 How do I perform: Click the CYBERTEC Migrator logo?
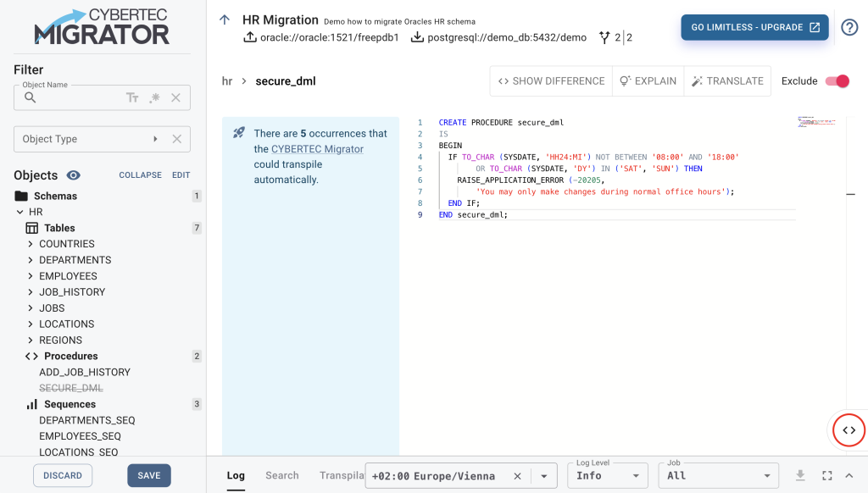click(102, 26)
